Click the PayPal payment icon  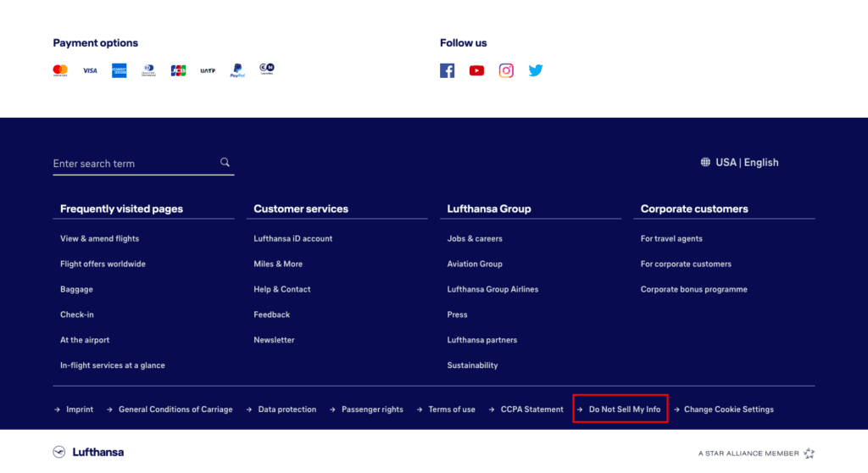(x=237, y=70)
